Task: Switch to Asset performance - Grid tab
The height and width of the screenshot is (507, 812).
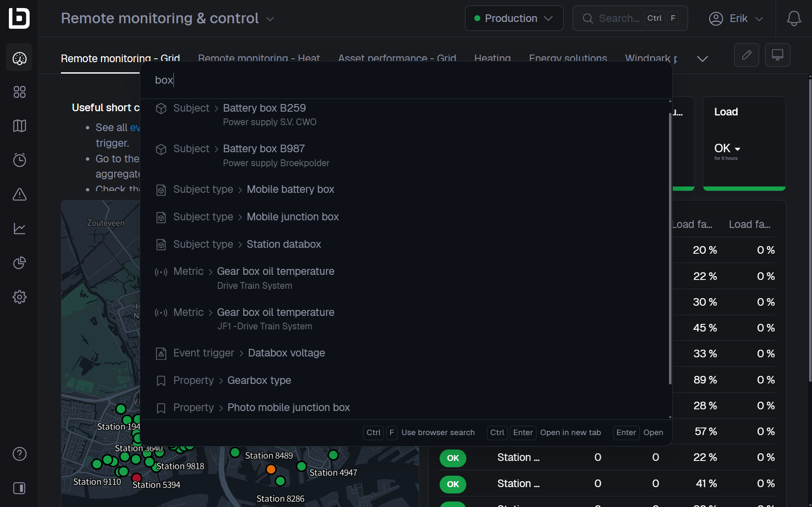Action: point(397,58)
